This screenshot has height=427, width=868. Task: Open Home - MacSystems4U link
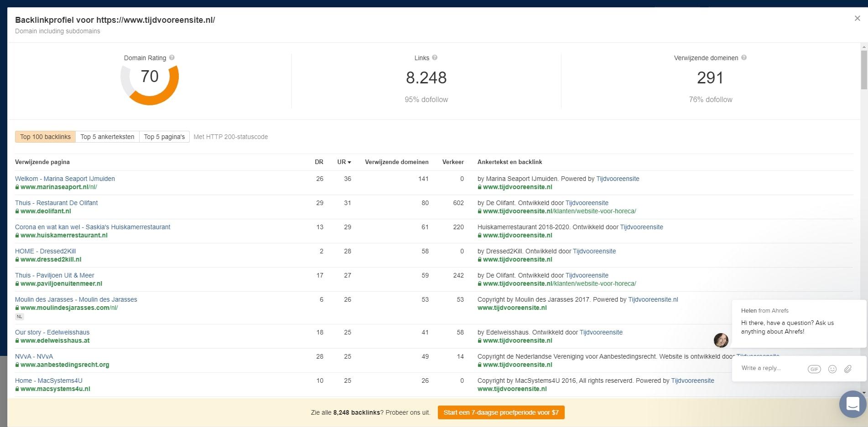[x=48, y=381]
